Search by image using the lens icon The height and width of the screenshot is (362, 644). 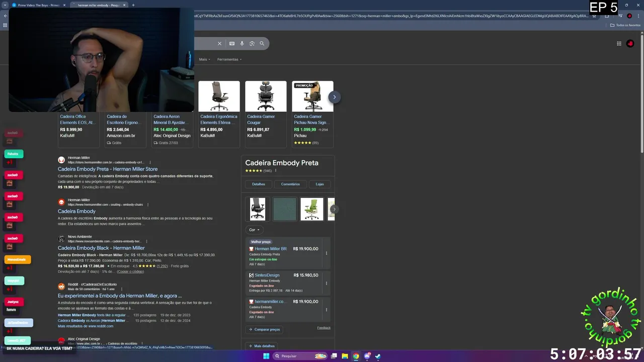[252, 44]
